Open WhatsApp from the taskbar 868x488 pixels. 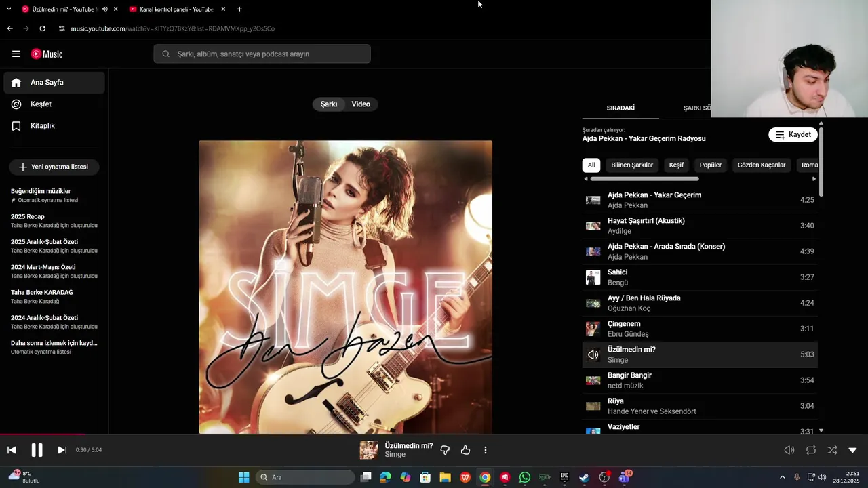click(525, 477)
